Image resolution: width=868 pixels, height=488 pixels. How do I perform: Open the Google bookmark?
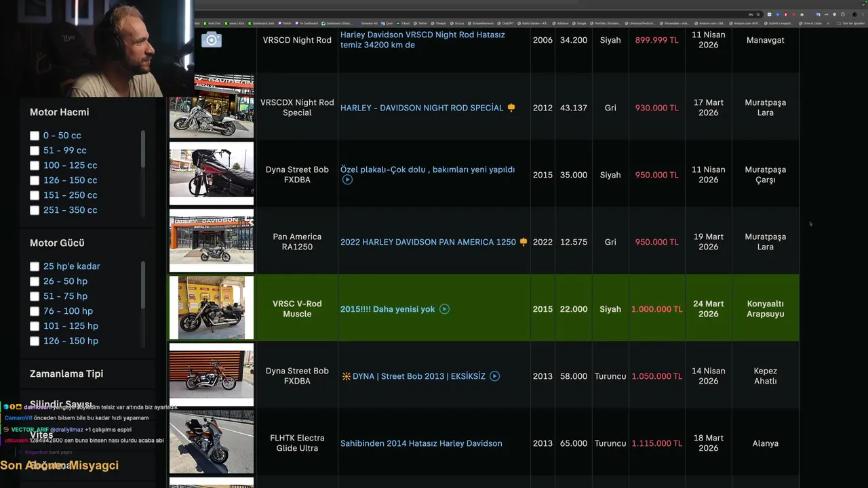coord(580,23)
